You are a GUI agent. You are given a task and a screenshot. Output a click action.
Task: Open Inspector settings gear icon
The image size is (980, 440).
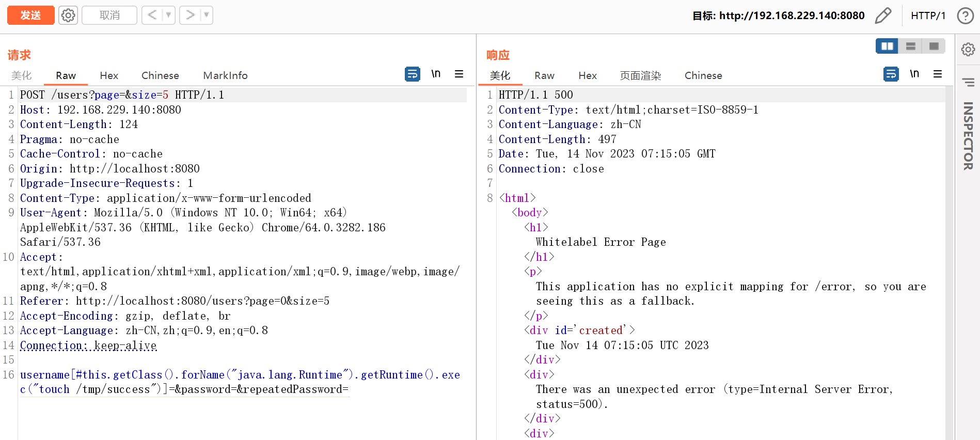(968, 50)
